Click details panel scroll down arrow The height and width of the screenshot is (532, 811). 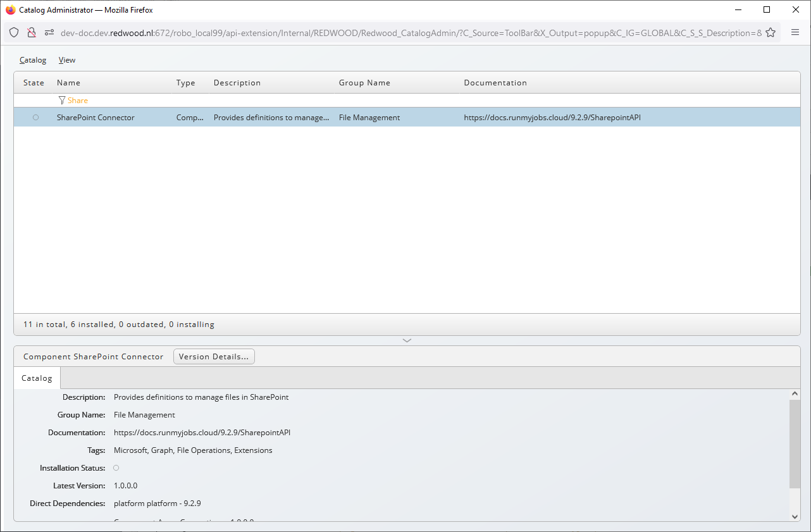795,517
